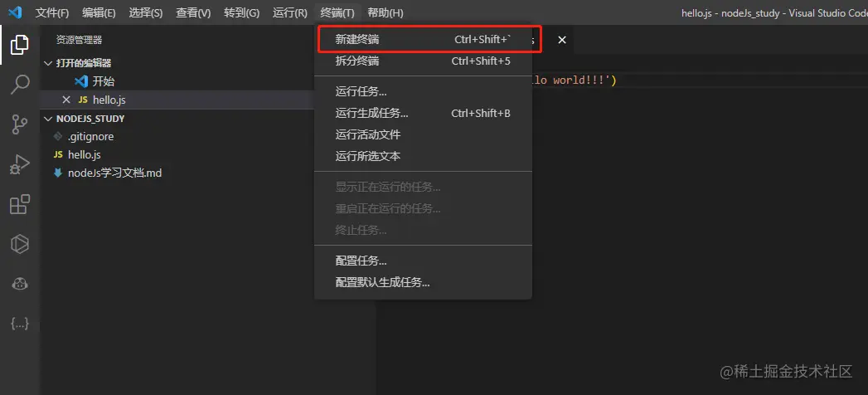868x395 pixels.
Task: Open the Explorer view in activity bar
Action: (x=19, y=45)
